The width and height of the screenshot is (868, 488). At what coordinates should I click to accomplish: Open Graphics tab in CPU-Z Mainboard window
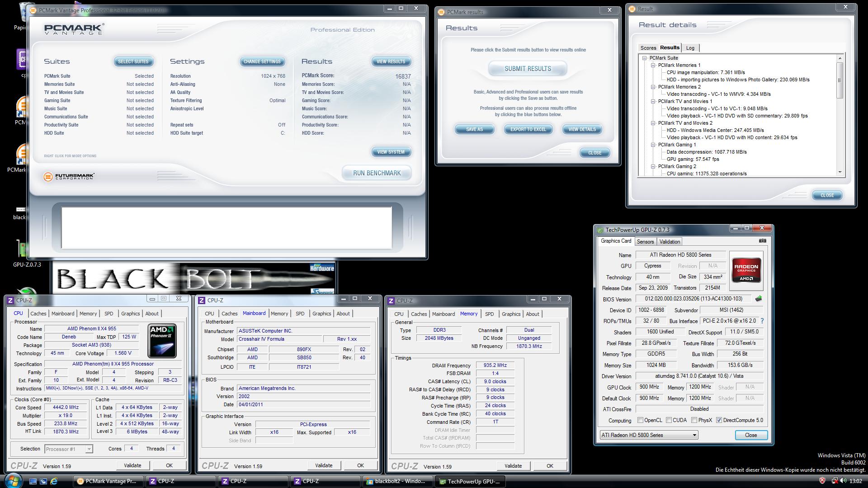coord(321,314)
